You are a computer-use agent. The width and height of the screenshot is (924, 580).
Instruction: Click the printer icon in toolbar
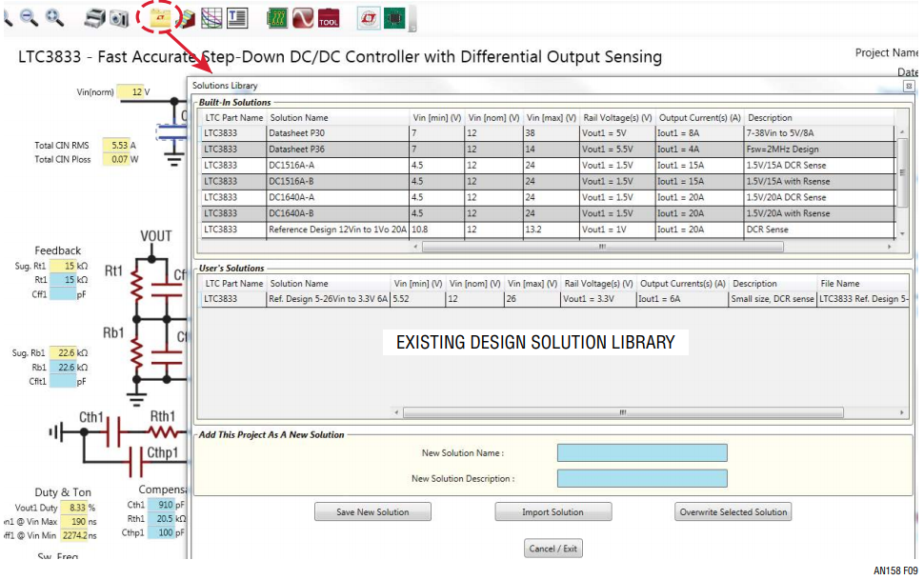click(x=94, y=18)
